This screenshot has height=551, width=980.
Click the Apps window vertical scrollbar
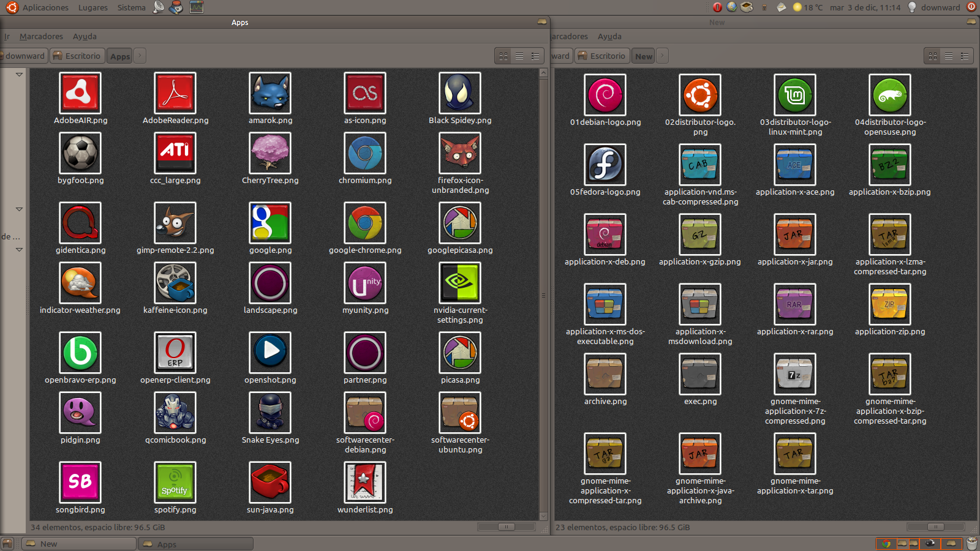point(543,294)
